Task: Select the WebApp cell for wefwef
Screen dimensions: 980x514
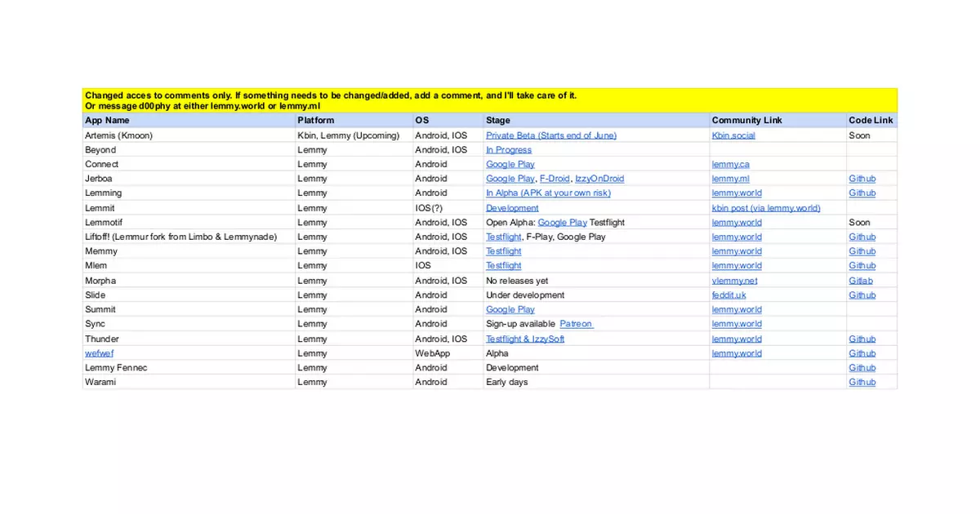Action: point(448,353)
